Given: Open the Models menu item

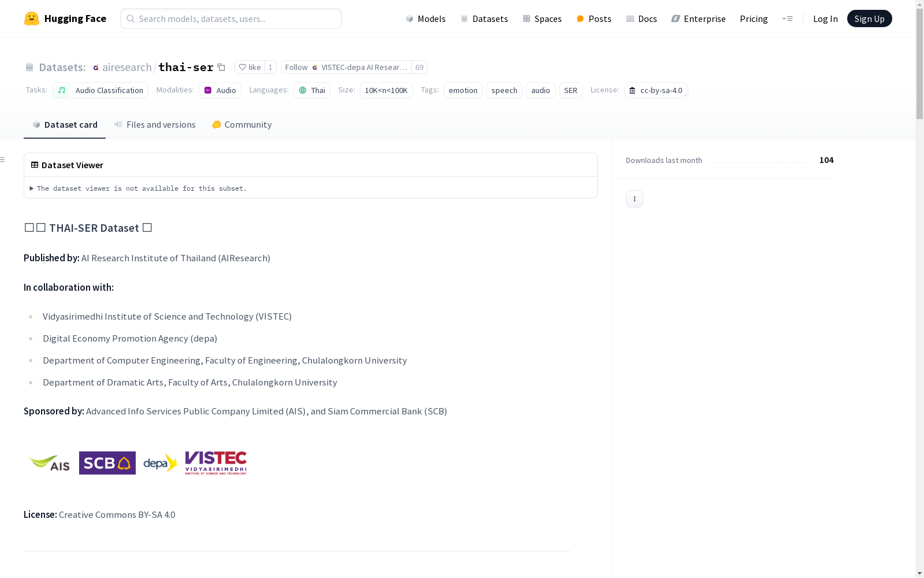Looking at the screenshot, I should (x=426, y=18).
